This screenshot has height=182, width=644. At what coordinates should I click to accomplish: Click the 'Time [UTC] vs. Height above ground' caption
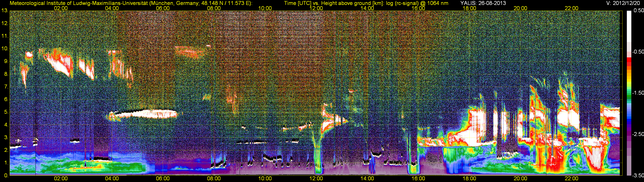[366, 3]
